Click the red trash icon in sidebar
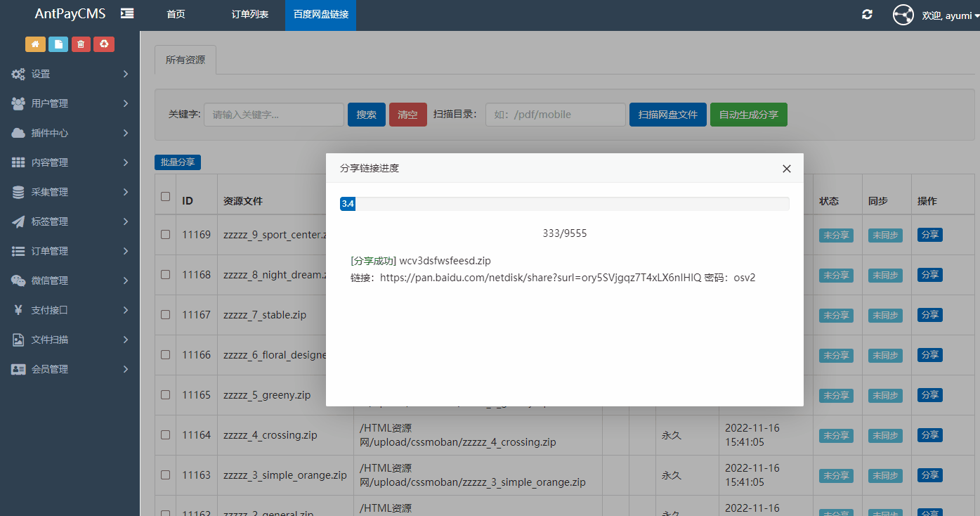 (81, 44)
